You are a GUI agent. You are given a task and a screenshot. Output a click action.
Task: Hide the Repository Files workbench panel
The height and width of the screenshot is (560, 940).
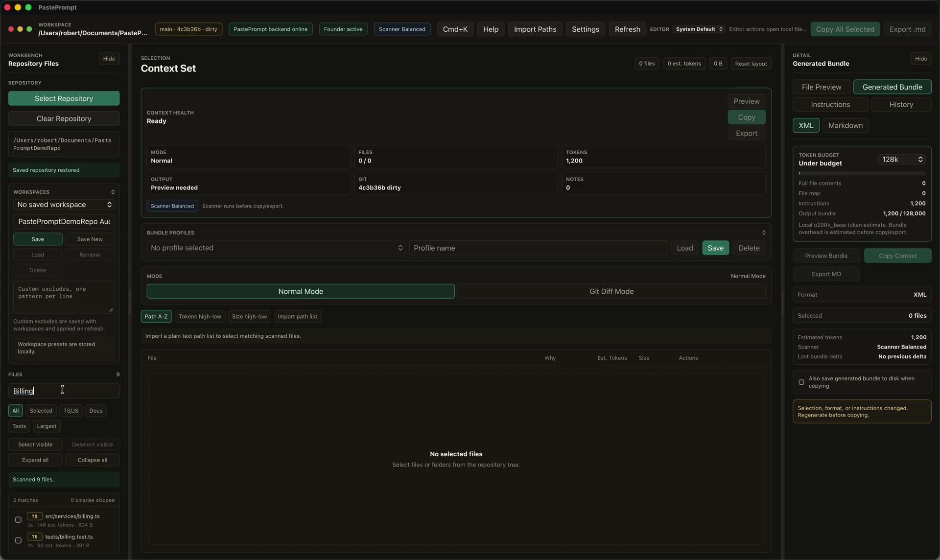click(109, 59)
